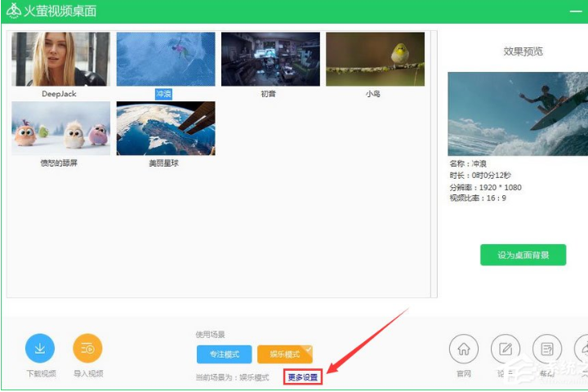
Task: Click the 下载视频 text label
Action: click(x=41, y=373)
